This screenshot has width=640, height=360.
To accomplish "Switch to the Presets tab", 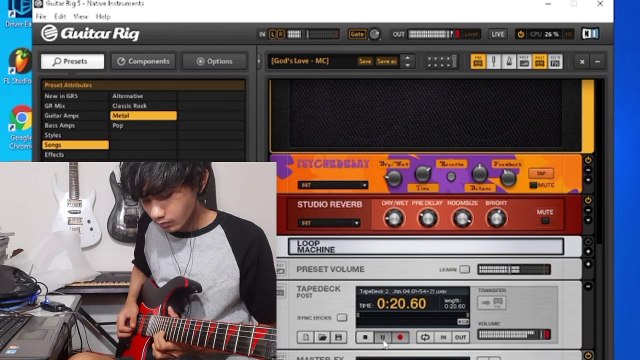I will pos(72,61).
